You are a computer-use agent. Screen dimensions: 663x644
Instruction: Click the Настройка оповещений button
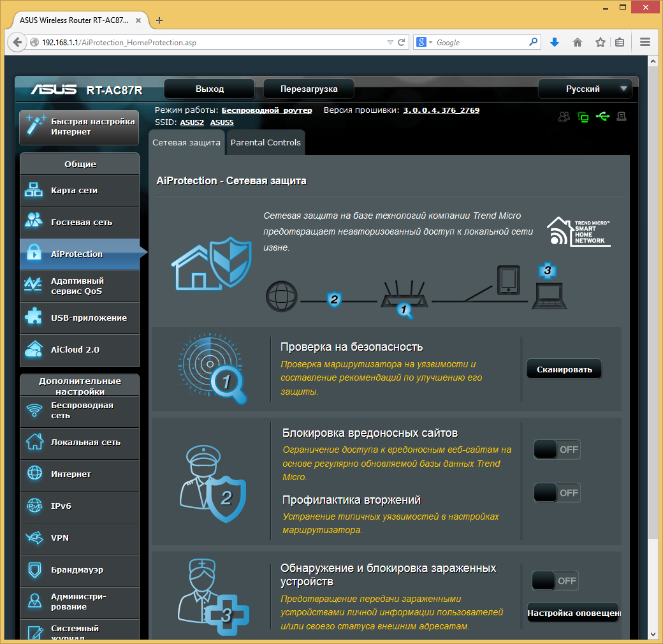click(573, 613)
